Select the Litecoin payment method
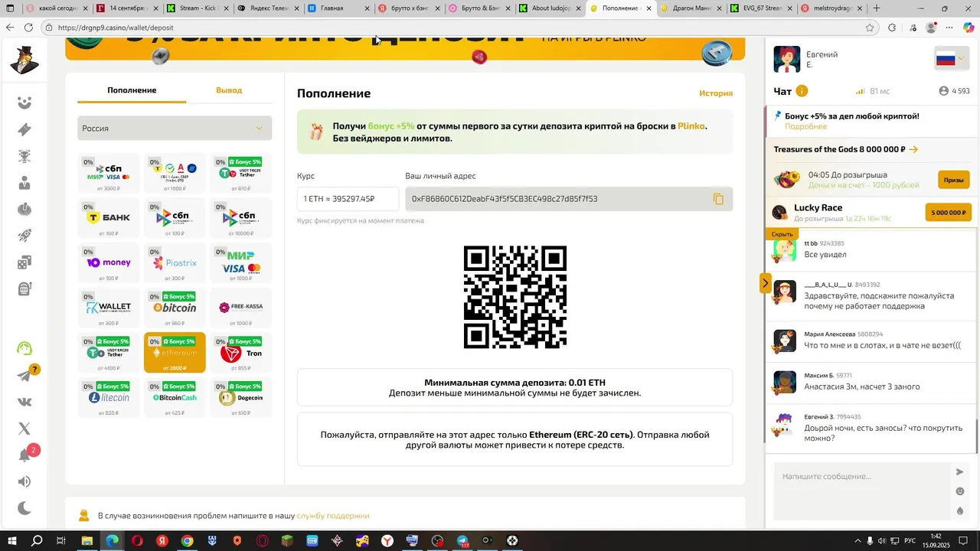The image size is (980, 551). (109, 399)
